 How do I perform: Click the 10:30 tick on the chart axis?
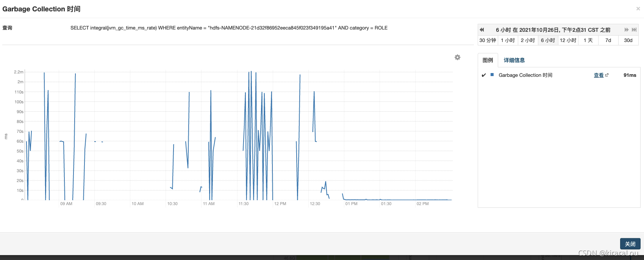172,204
